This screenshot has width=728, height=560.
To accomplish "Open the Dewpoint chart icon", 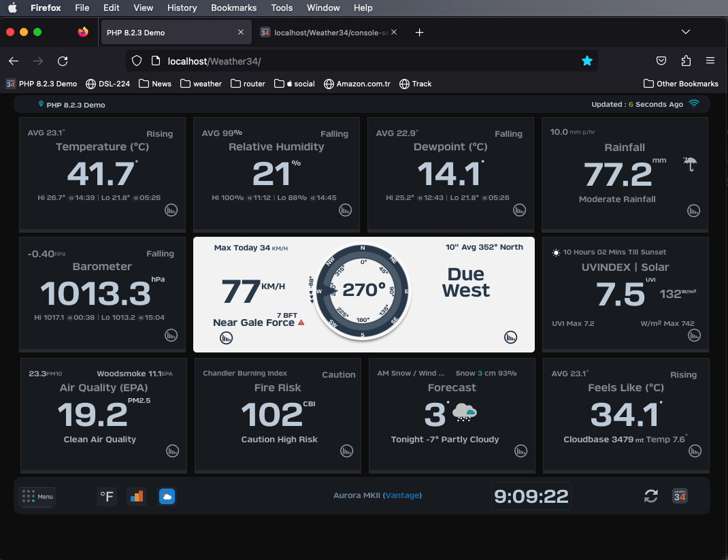I will tap(520, 210).
